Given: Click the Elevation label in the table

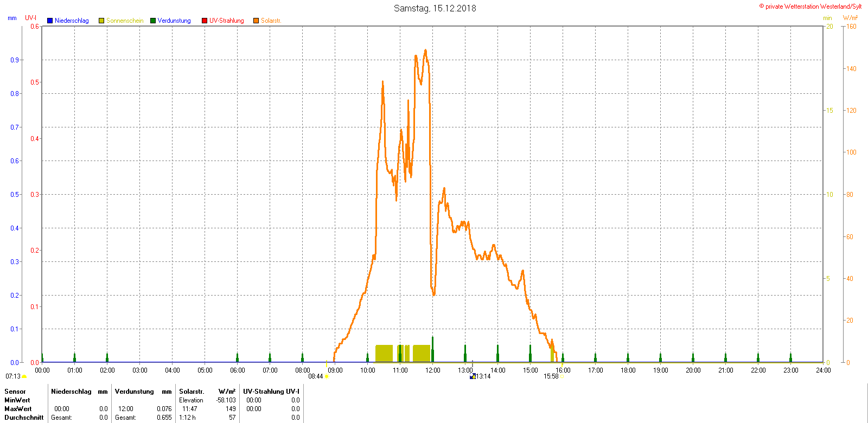Looking at the screenshot, I should click(191, 400).
